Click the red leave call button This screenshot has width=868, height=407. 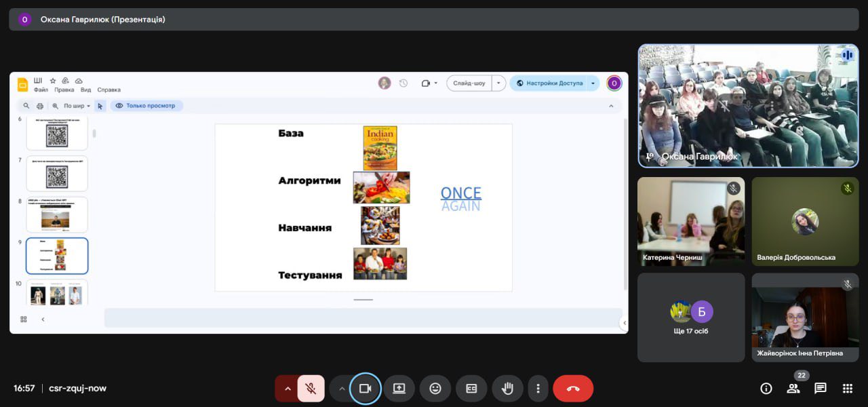pos(573,389)
